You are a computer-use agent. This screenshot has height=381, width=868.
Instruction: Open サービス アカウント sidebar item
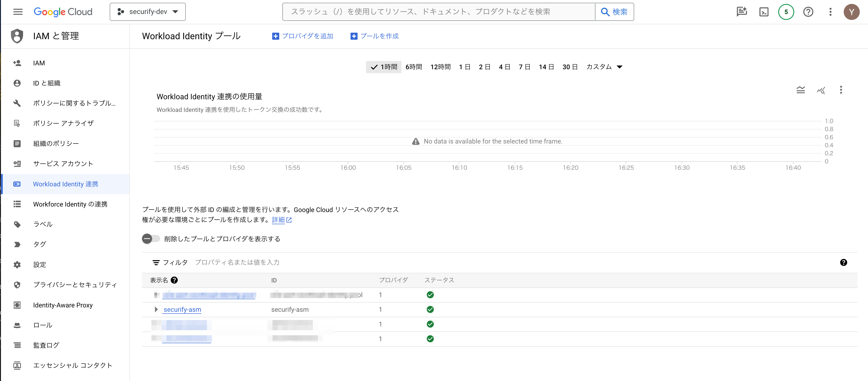click(x=66, y=164)
